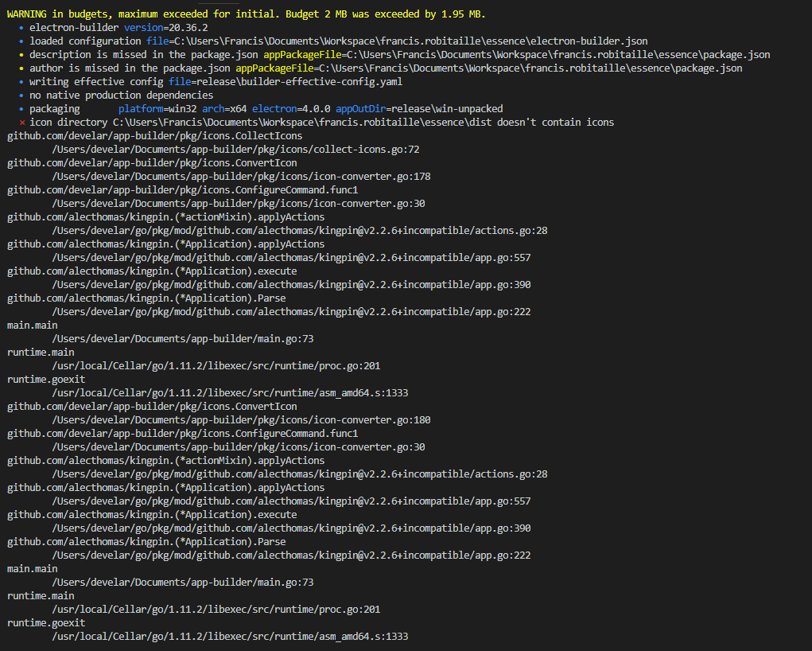Select the main.main stack frame entry
The image size is (812, 651).
point(31,325)
